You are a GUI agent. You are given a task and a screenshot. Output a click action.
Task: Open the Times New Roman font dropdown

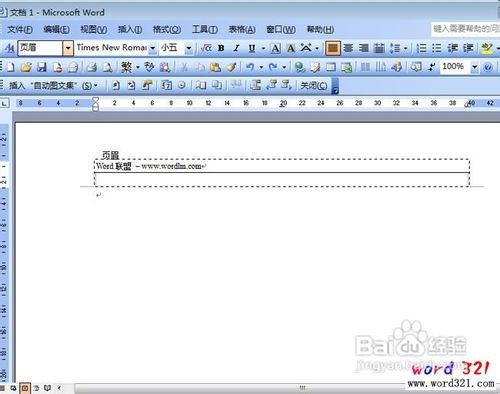[x=152, y=48]
